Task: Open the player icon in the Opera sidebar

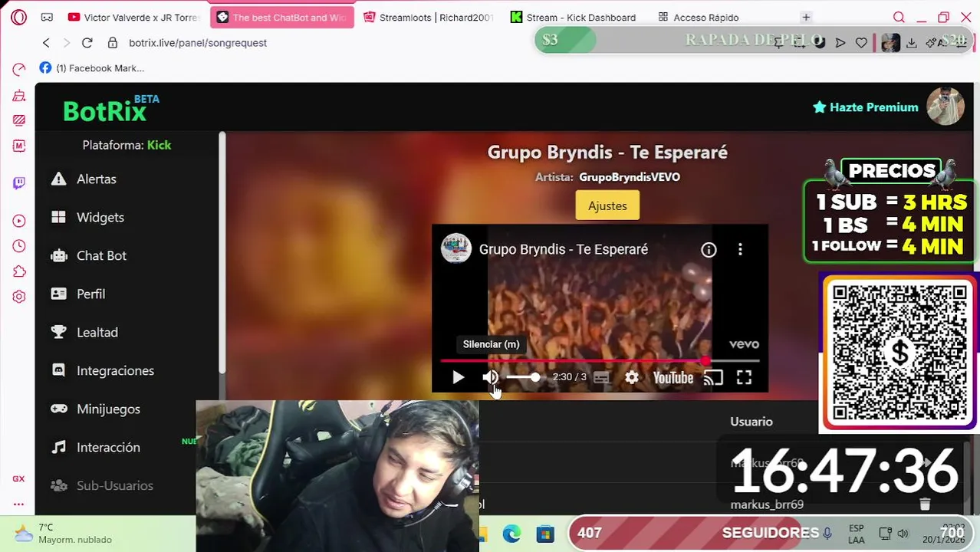Action: pos(19,221)
